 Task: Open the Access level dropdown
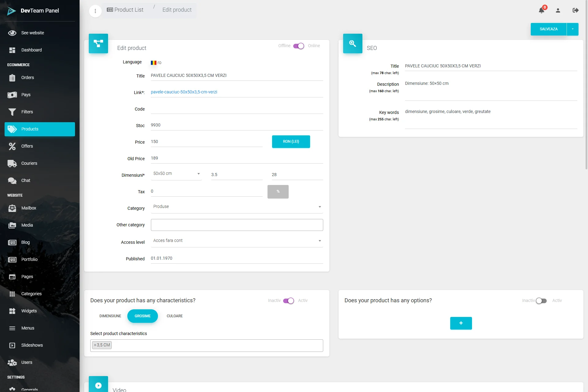tap(237, 241)
